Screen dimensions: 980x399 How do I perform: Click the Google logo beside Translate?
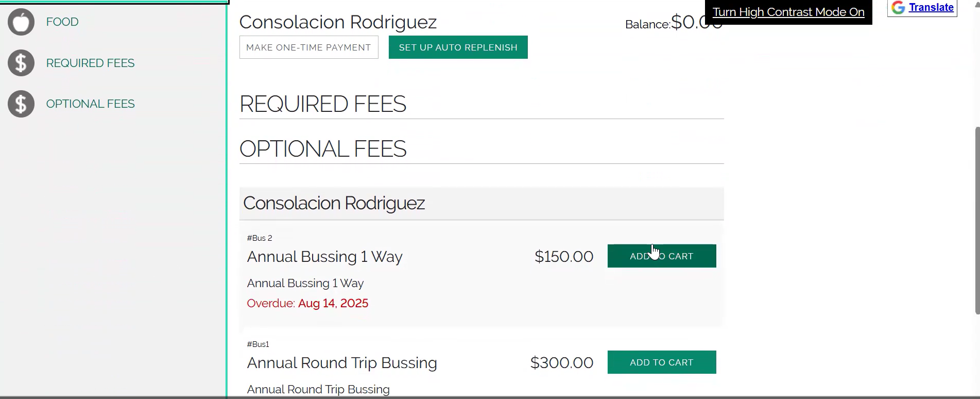(x=898, y=7)
